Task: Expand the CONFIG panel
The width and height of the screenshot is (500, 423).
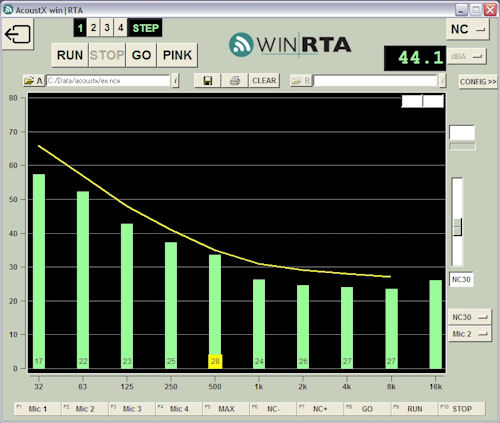Action: (478, 82)
